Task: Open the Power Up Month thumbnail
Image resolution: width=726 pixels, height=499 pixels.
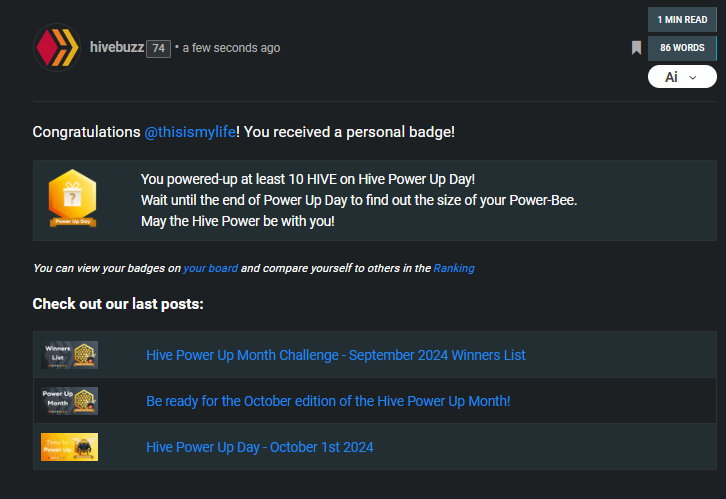Action: (69, 401)
